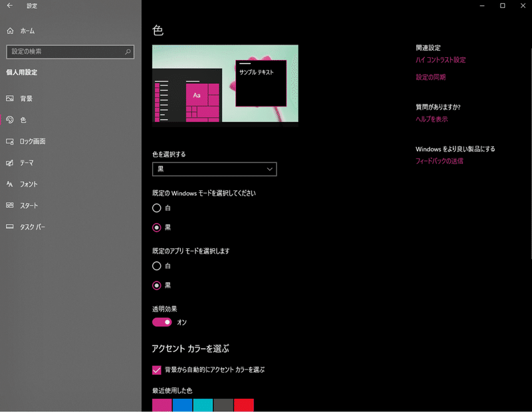Minimize the 設定 window
Image resolution: width=532 pixels, height=412 pixels.
click(481, 5)
